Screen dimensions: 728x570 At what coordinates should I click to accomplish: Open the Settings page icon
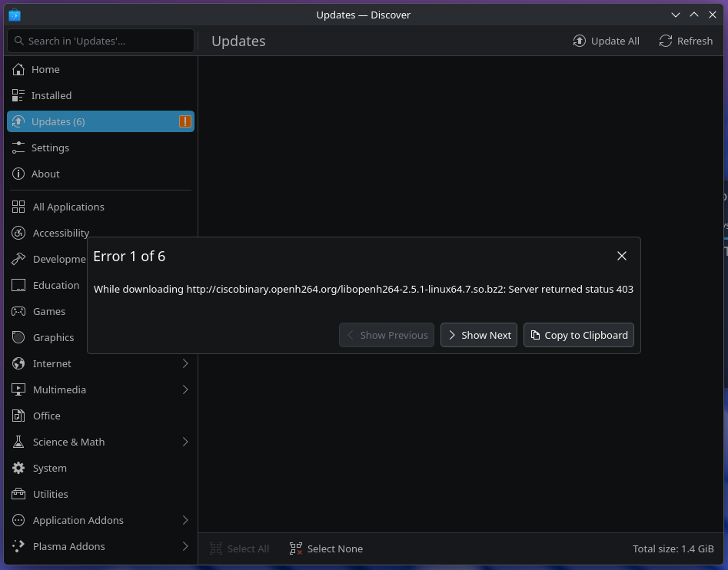pos(18,147)
